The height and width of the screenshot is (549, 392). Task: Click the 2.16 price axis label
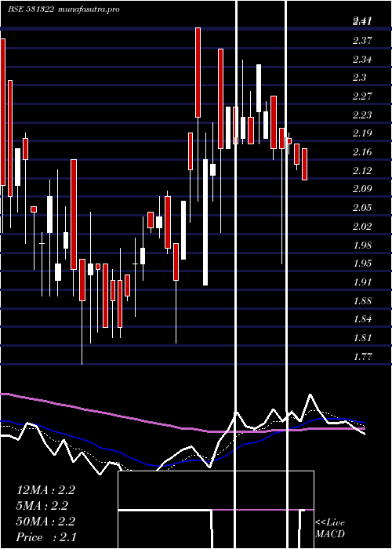click(x=362, y=152)
